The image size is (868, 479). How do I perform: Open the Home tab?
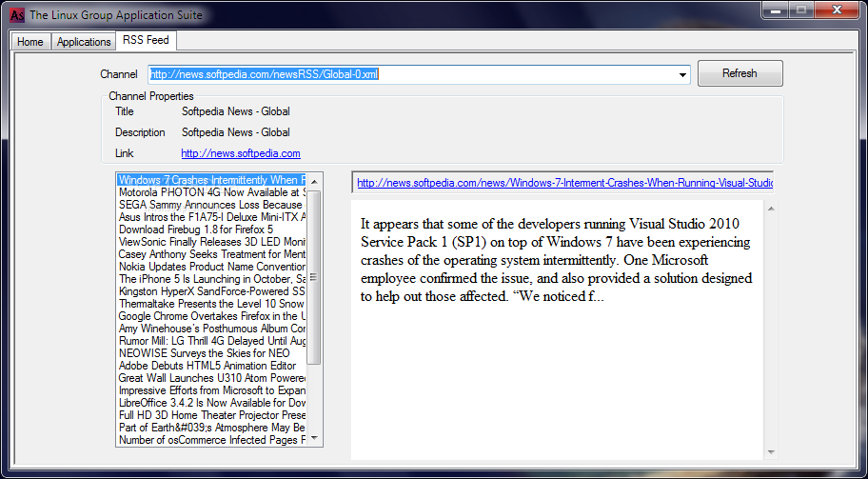pos(30,42)
